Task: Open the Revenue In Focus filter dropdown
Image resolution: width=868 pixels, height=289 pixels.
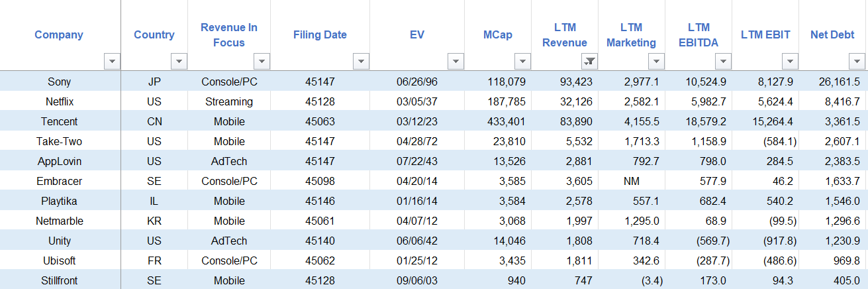Action: coord(262,62)
